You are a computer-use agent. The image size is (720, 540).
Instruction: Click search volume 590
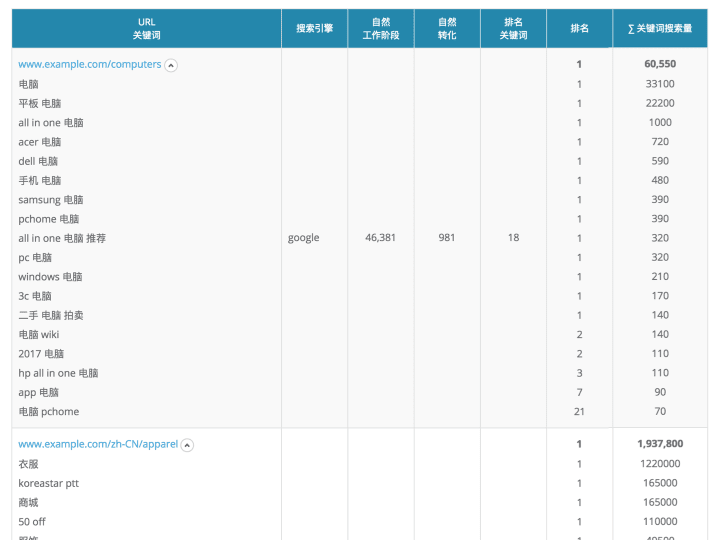click(660, 161)
